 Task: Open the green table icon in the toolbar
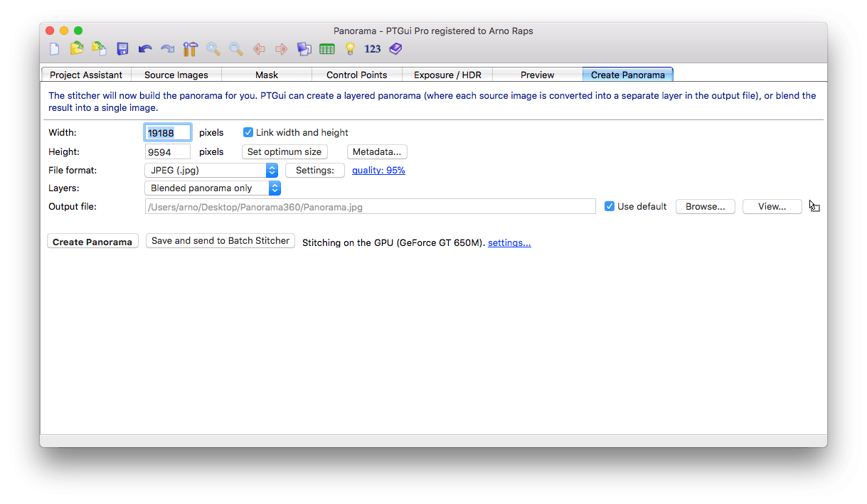click(x=327, y=49)
